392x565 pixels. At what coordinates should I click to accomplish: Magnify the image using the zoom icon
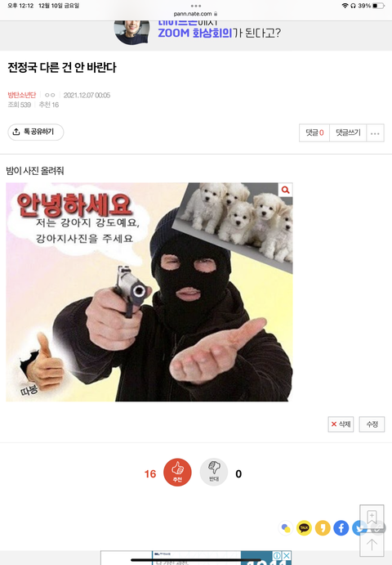pyautogui.click(x=285, y=190)
